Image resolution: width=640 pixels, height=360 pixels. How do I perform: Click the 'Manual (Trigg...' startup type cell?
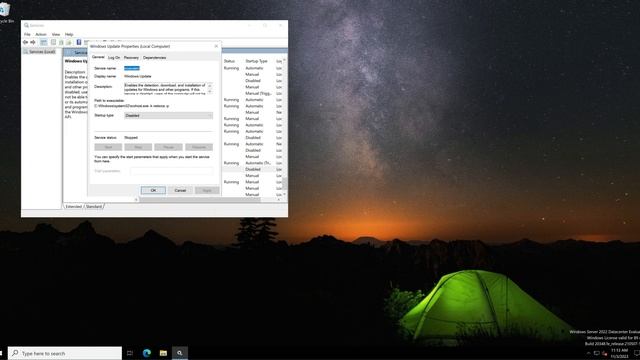pos(259,93)
